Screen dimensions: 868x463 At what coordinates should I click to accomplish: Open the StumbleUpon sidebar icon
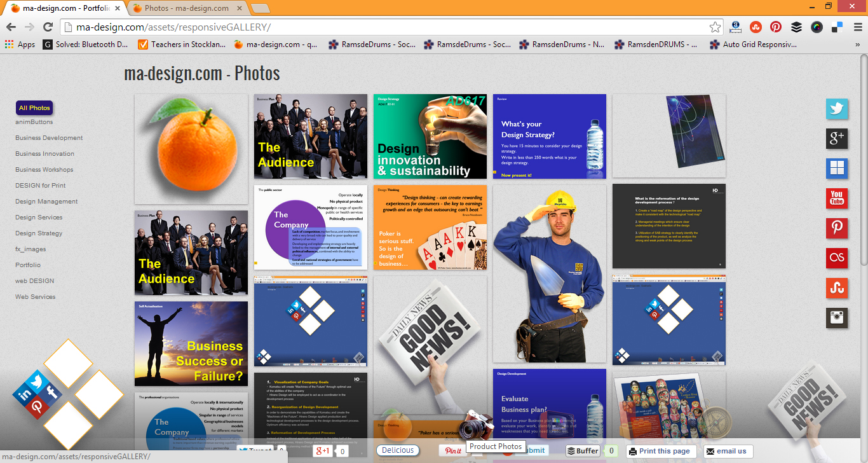click(x=836, y=288)
